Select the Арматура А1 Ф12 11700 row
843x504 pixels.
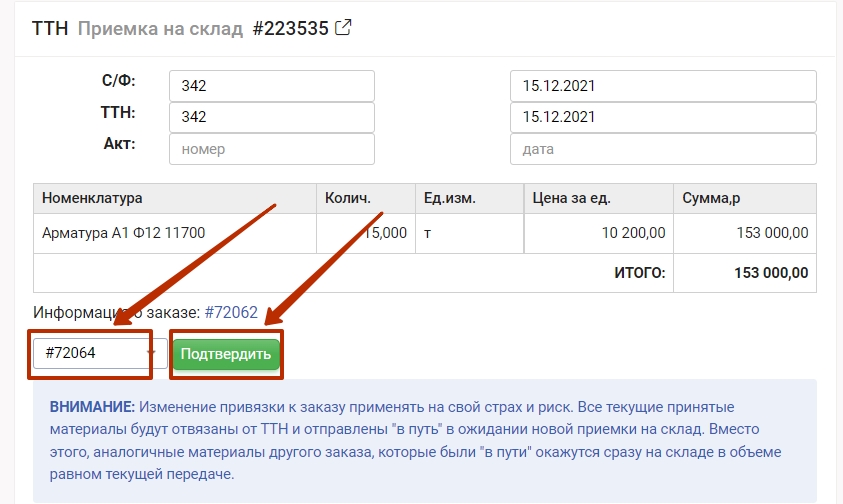123,233
